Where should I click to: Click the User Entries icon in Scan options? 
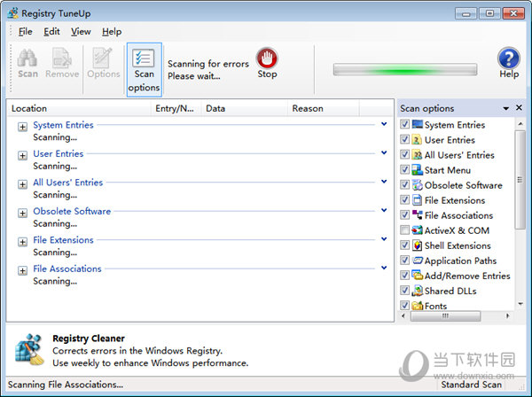(x=417, y=139)
